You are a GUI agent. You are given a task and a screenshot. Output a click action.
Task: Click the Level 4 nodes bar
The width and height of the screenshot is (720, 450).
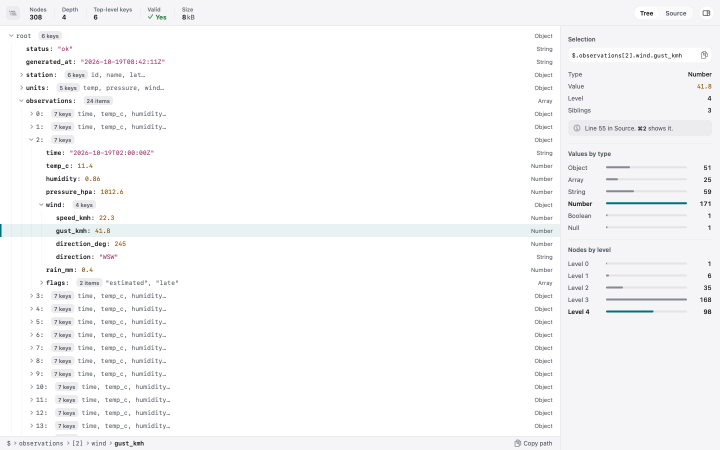point(646,311)
